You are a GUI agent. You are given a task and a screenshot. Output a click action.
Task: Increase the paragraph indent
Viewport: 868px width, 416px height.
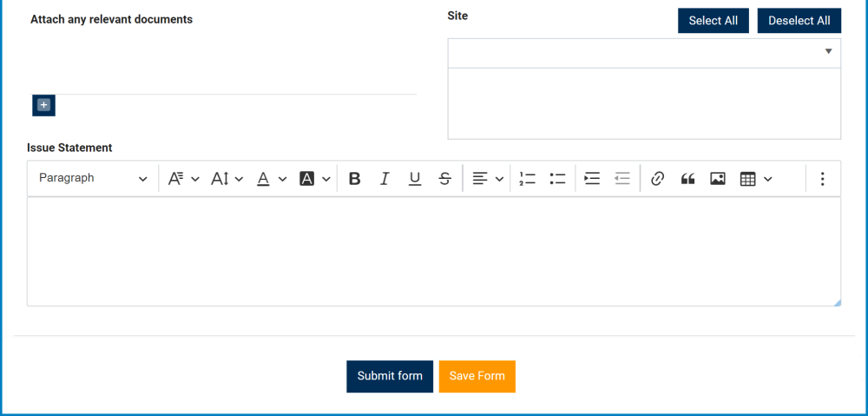(x=592, y=179)
